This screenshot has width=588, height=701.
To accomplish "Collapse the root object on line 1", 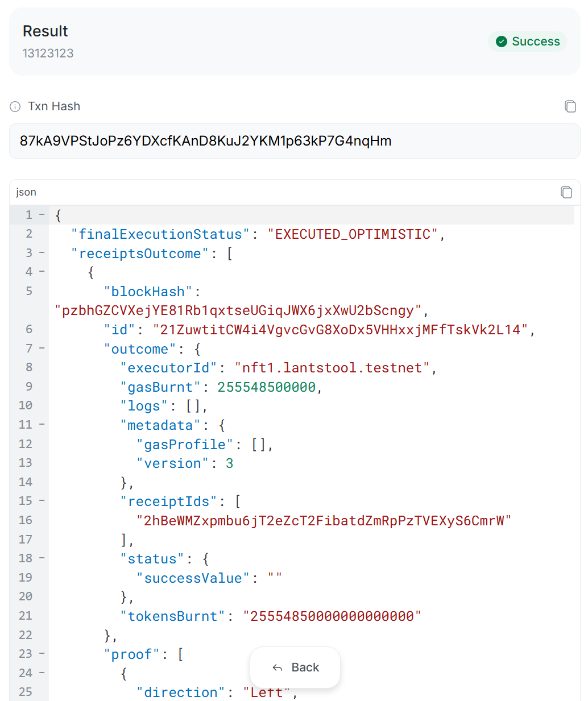I will (42, 215).
